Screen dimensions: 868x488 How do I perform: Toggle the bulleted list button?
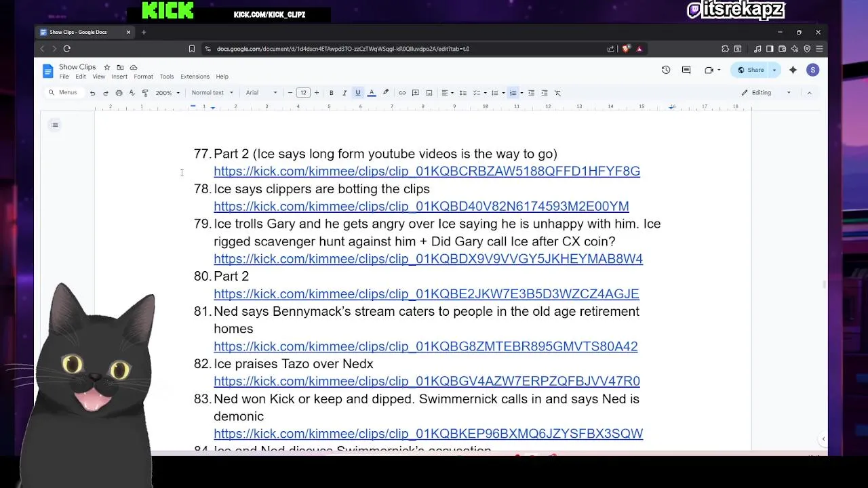click(x=494, y=93)
